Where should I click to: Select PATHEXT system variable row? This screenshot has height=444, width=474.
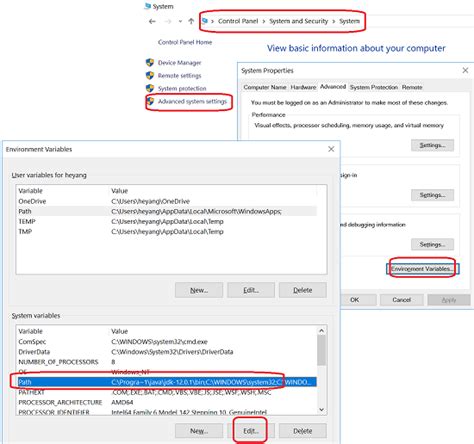coord(166,392)
